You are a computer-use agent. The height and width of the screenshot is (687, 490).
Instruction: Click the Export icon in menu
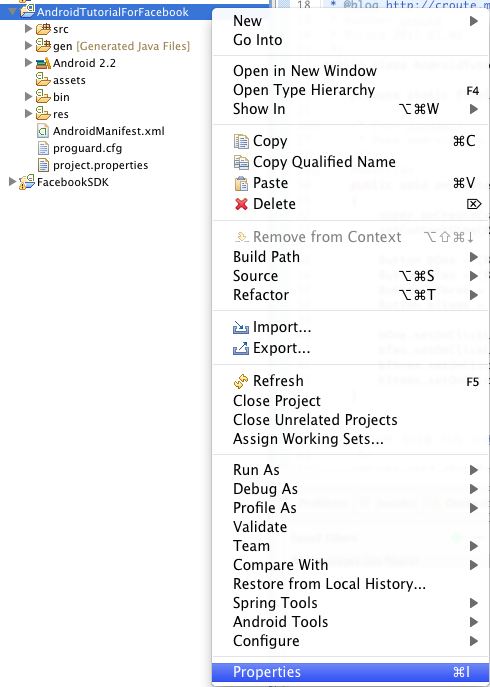click(x=241, y=348)
